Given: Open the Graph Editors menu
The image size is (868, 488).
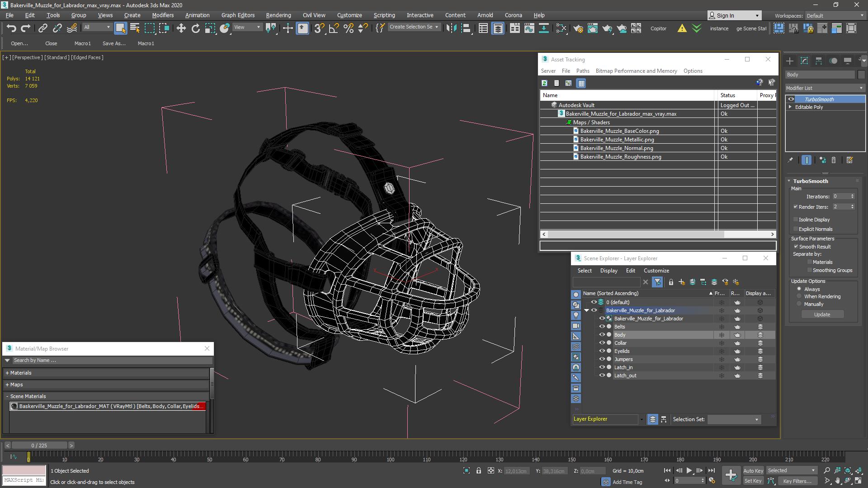Looking at the screenshot, I should (238, 15).
